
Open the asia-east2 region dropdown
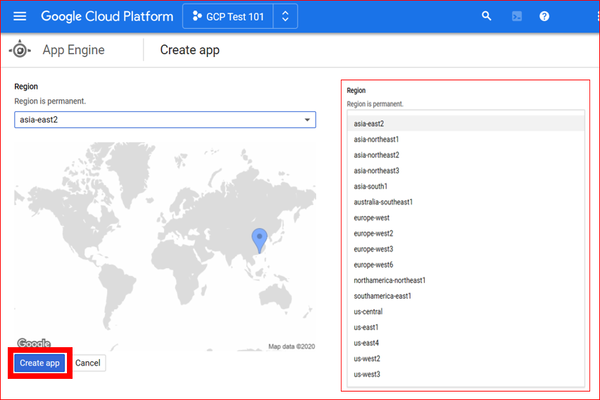pyautogui.click(x=165, y=120)
